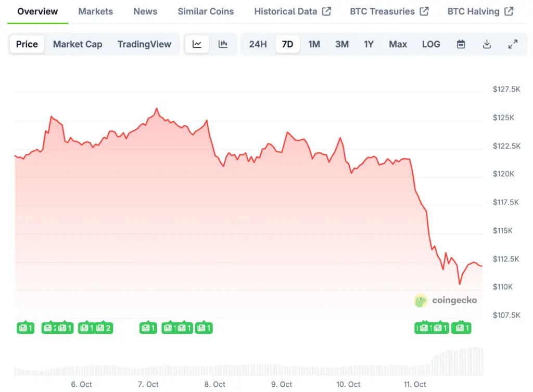533x392 pixels.
Task: Switch chart to TradingView mode
Action: coord(144,44)
